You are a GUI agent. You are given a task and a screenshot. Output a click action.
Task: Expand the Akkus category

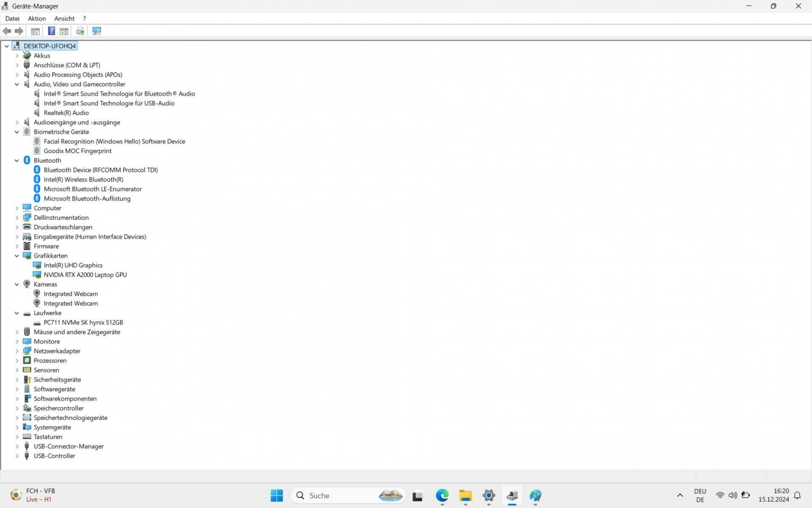(17, 55)
